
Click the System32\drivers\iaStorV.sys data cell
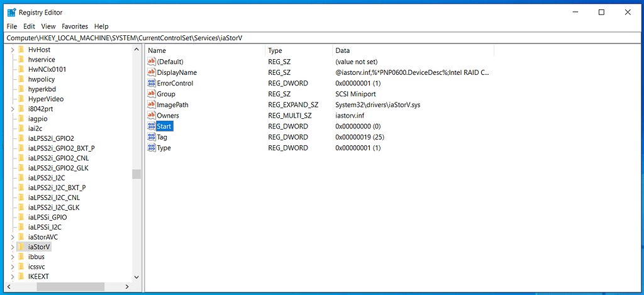[377, 105]
